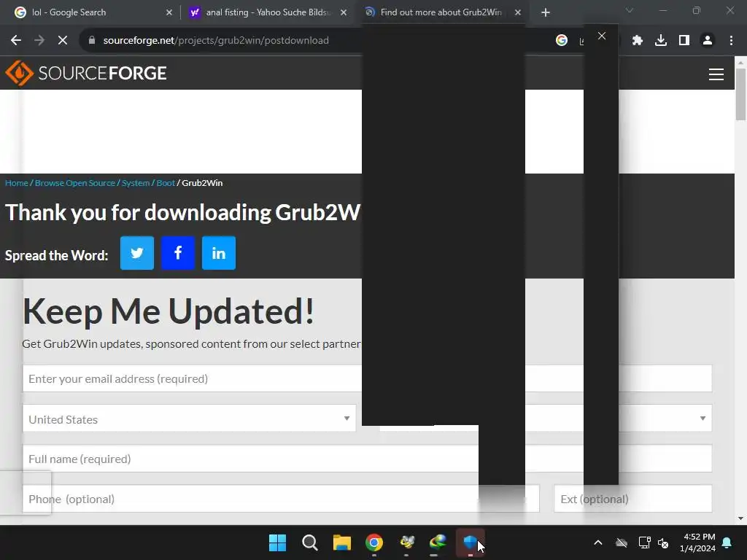
Task: Toggle the Chrome side panel
Action: [x=684, y=41]
